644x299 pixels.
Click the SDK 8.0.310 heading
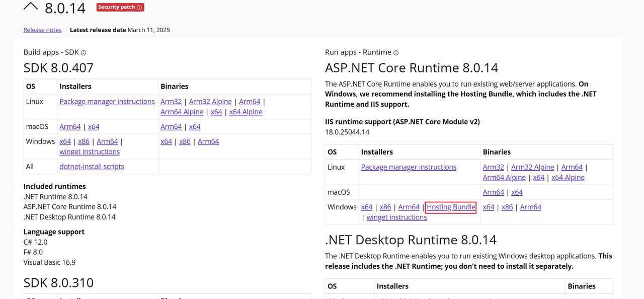[x=58, y=282]
